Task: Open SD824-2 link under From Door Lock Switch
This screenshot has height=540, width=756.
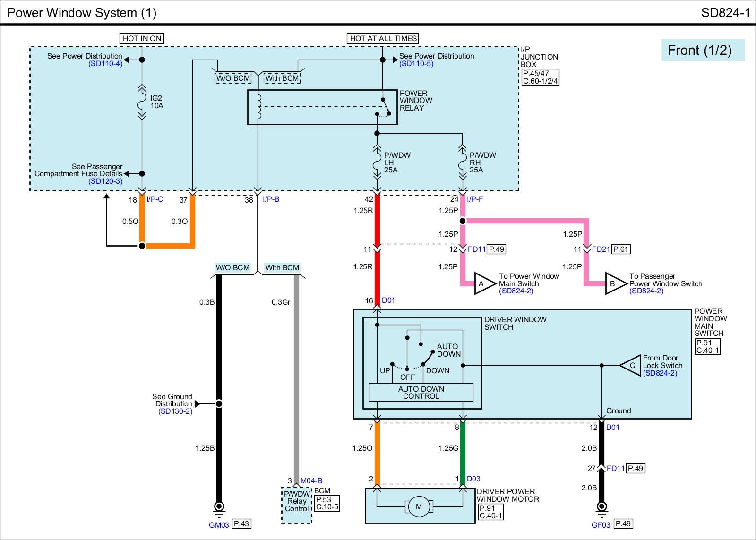Action: [x=660, y=373]
